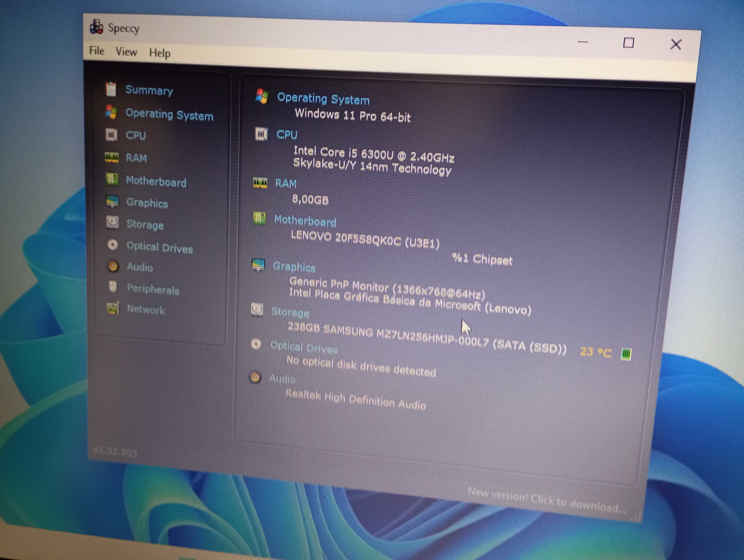Click the green storage temperature indicator icon
744x560 pixels.
pyautogui.click(x=626, y=354)
